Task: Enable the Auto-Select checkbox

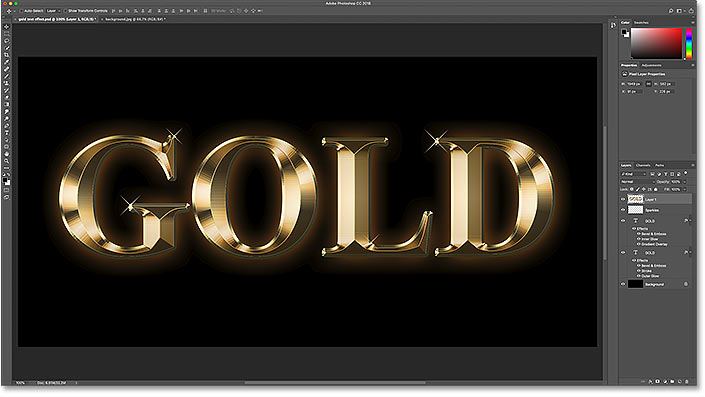Action: 21,11
